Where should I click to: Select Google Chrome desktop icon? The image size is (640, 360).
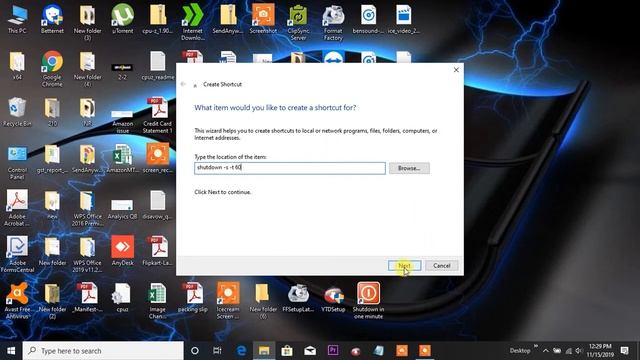point(52,69)
